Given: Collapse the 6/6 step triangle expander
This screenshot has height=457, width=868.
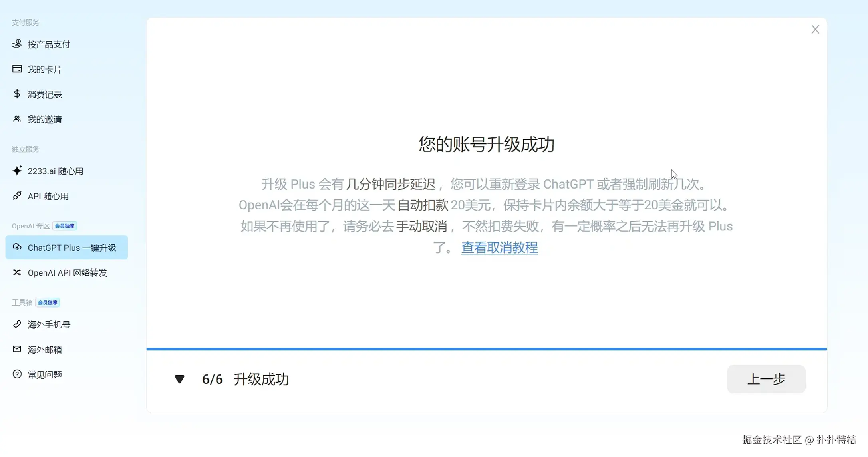Looking at the screenshot, I should [x=179, y=379].
